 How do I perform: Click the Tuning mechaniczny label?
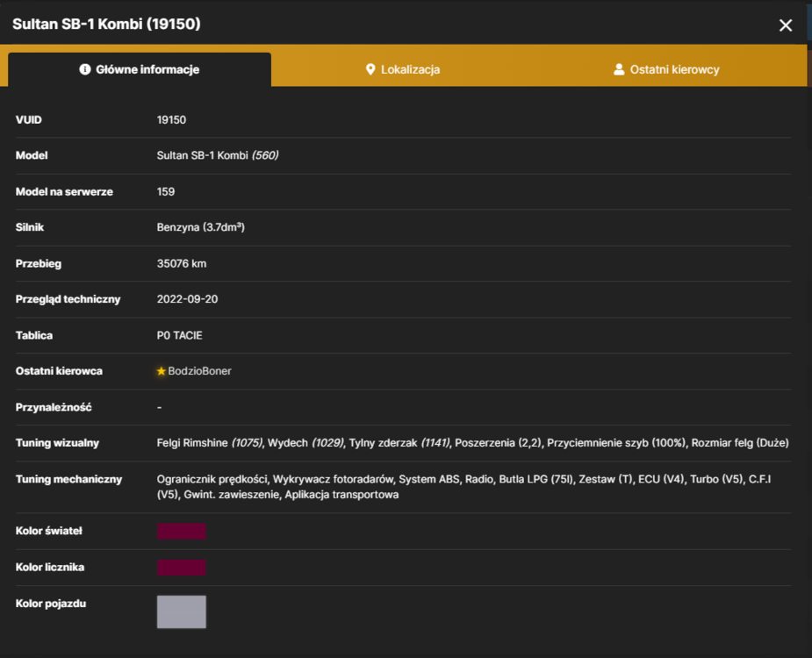68,479
